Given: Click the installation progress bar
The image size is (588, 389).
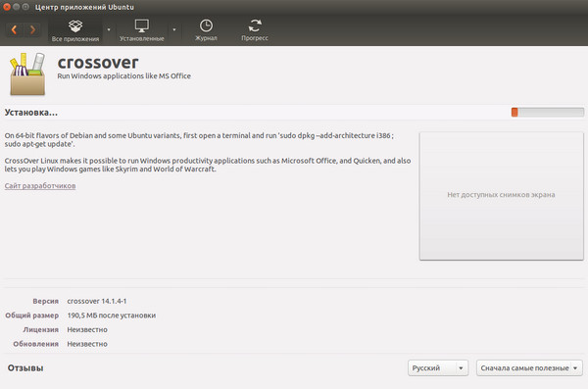Looking at the screenshot, I should pyautogui.click(x=548, y=112).
